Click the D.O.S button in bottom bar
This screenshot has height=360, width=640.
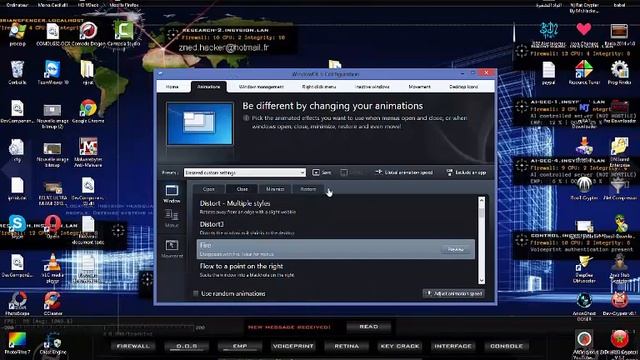(187, 346)
